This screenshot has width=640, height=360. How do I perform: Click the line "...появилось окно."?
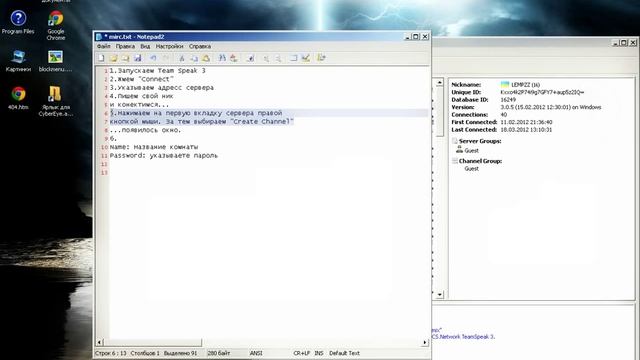[145, 130]
